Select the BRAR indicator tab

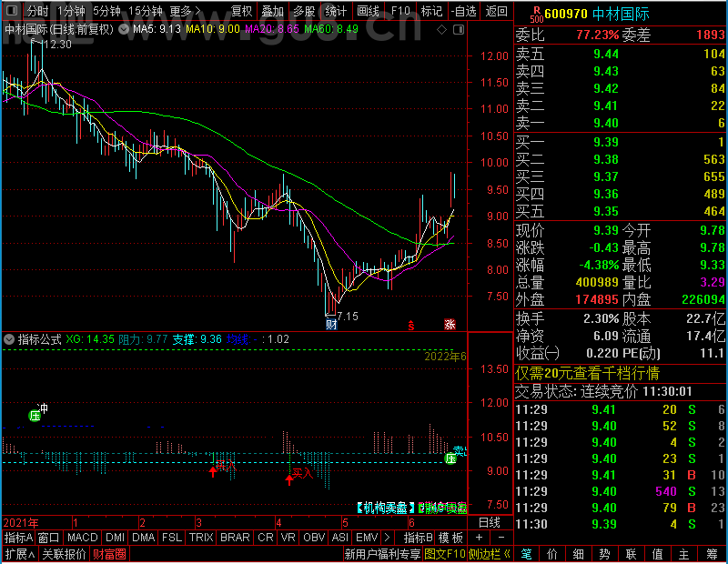pos(235,538)
